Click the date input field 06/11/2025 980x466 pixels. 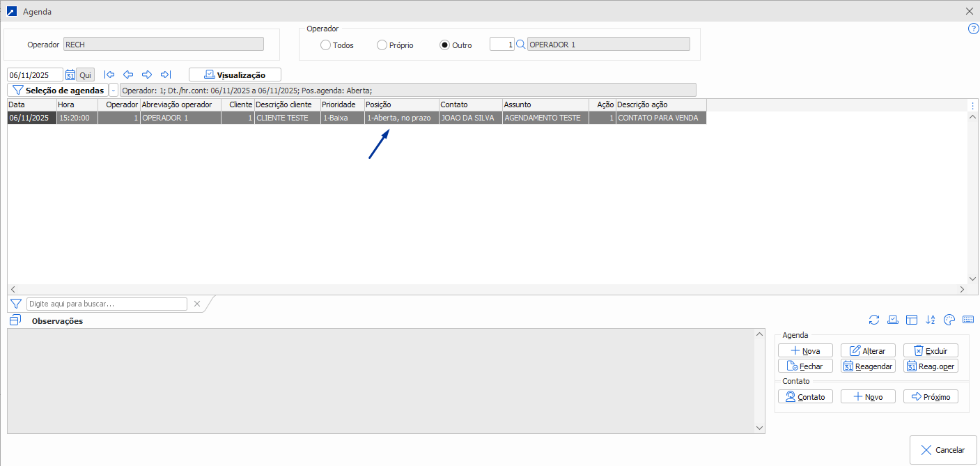(35, 75)
